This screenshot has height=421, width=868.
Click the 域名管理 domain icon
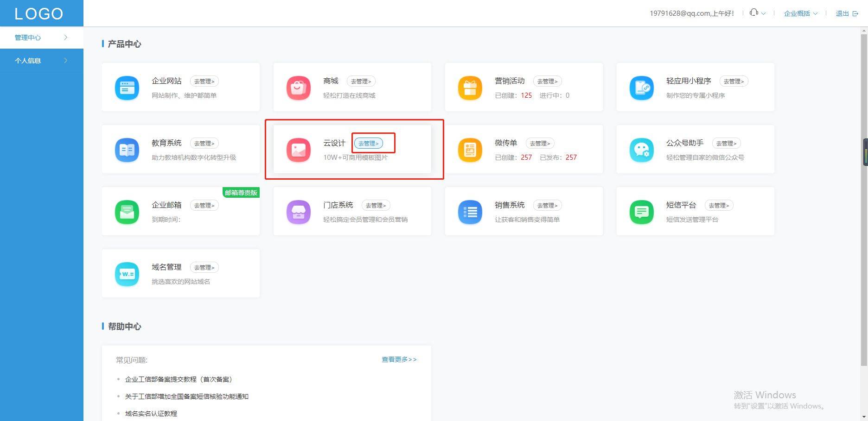coord(127,274)
